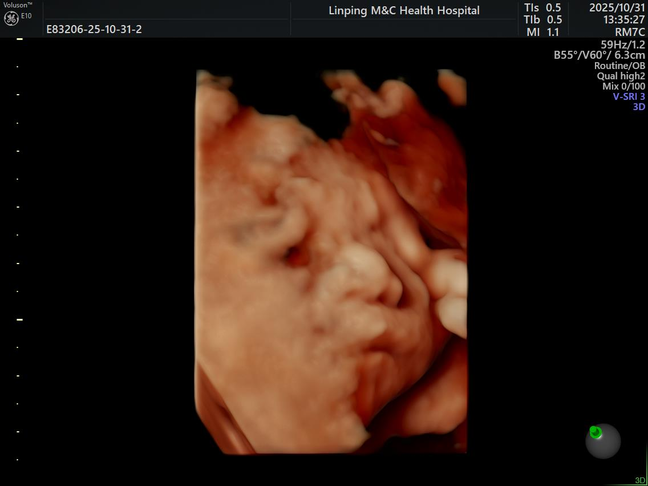This screenshot has width=648, height=486.
Task: Click the Linping M&C Health Hospital title
Action: 404,11
